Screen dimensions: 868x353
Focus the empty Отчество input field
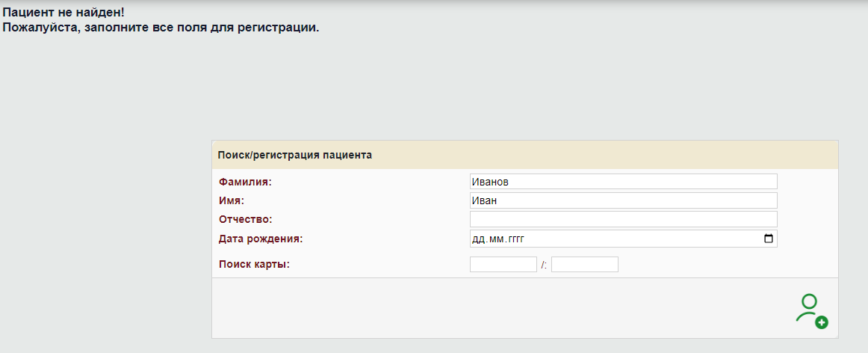coord(623,219)
